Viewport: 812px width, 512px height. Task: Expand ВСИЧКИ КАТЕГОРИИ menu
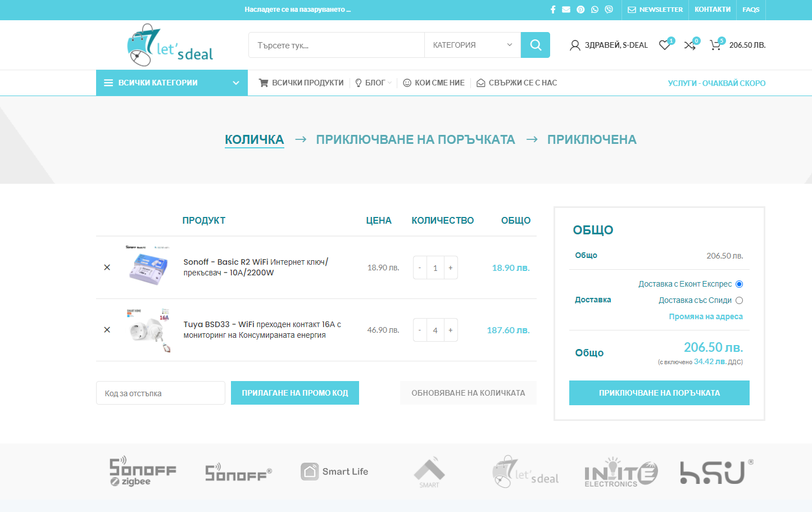tap(172, 83)
